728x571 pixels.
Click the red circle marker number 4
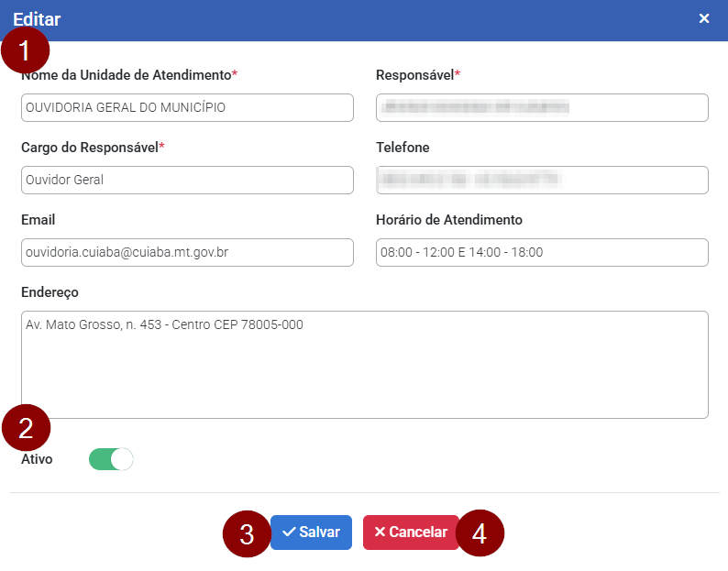click(480, 533)
